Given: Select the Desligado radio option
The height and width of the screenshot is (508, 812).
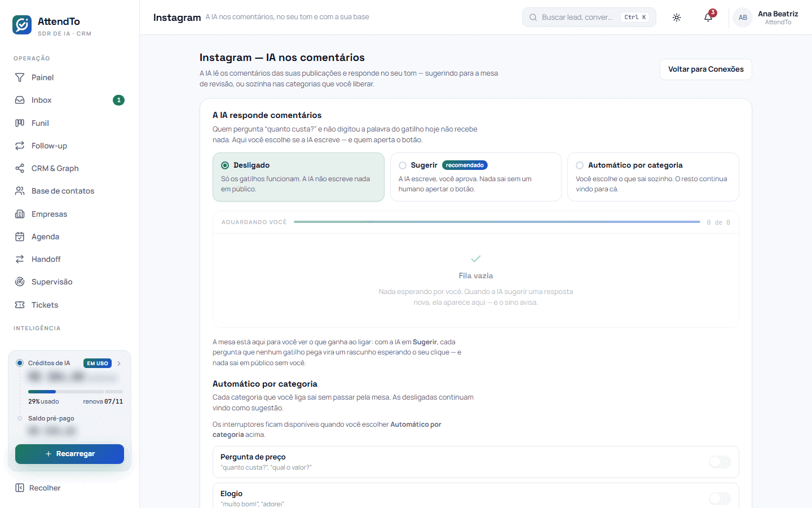Looking at the screenshot, I should pos(225,165).
